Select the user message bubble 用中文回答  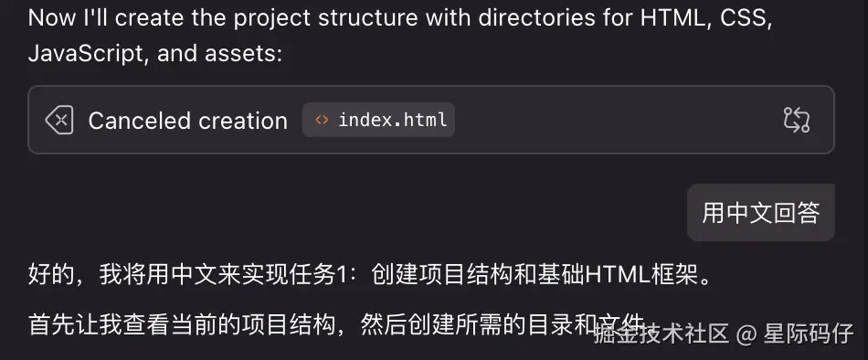pyautogui.click(x=760, y=213)
